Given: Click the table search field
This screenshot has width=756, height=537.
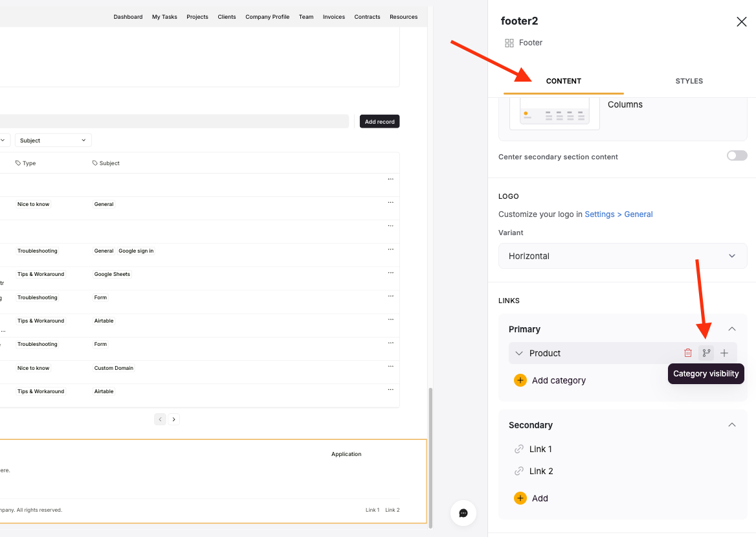Looking at the screenshot, I should (x=174, y=121).
